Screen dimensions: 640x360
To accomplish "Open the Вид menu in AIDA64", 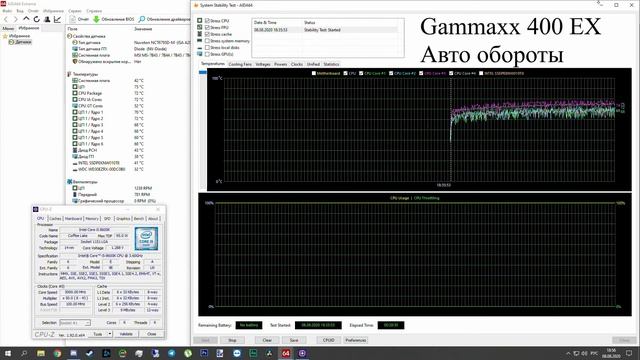I will point(20,11).
